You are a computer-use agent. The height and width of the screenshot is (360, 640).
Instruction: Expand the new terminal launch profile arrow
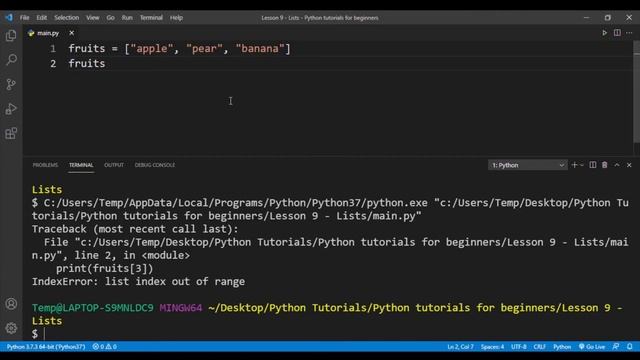pos(582,165)
